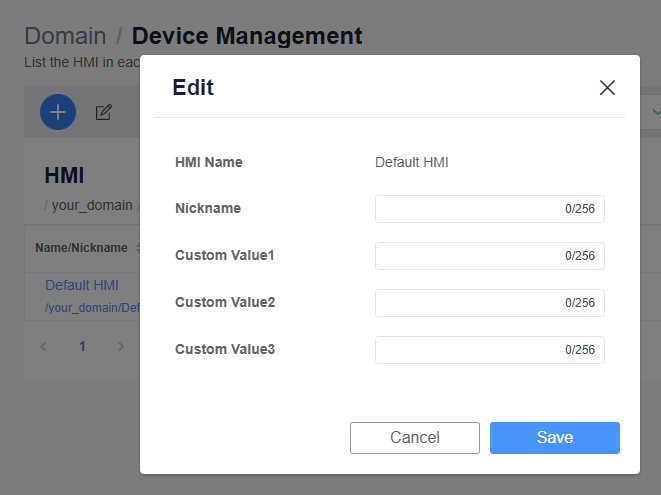Click the Domain breadcrumb link
661x495 pixels.
point(65,36)
